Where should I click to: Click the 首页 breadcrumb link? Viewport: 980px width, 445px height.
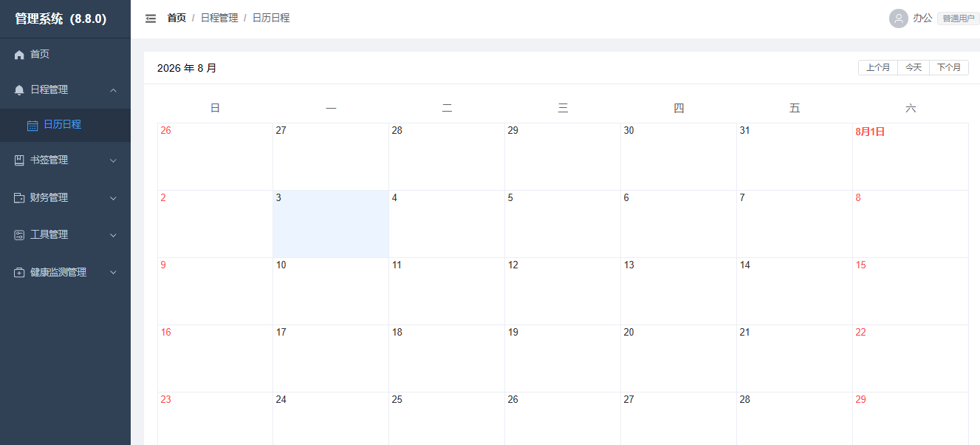pyautogui.click(x=177, y=18)
